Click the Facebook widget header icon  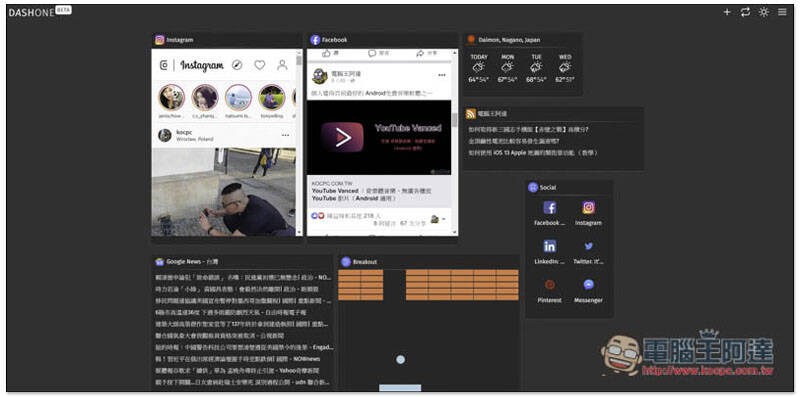coord(315,40)
